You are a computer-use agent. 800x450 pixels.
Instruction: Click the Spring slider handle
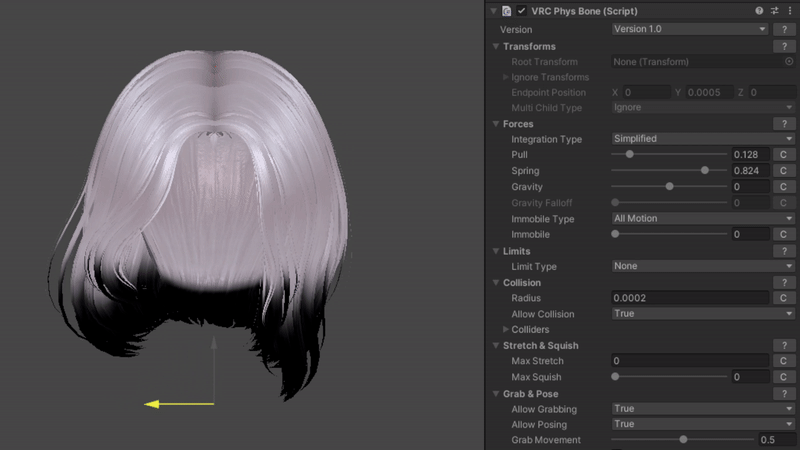point(705,171)
